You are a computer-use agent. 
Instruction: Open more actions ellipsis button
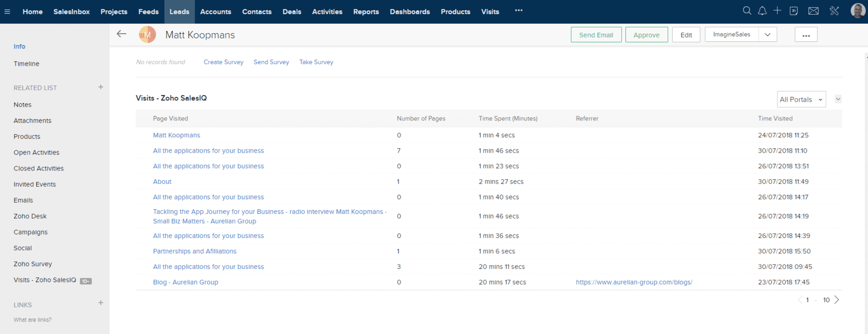pyautogui.click(x=806, y=35)
